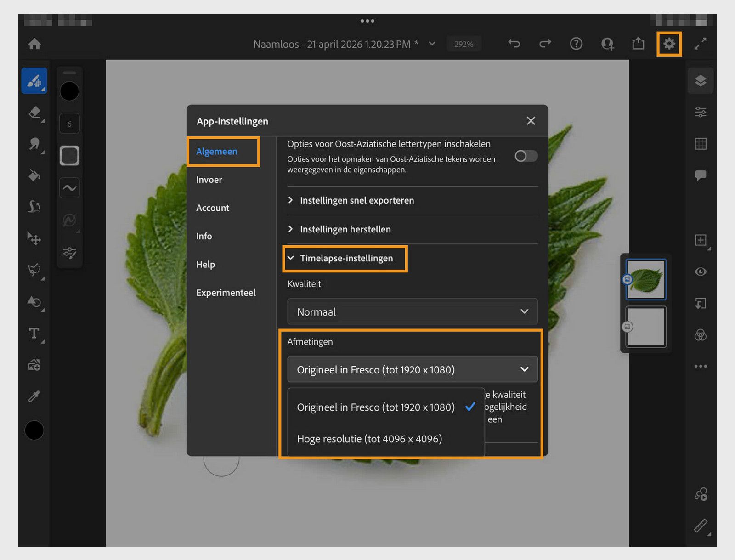Click the 292% zoom level button

pos(464,44)
